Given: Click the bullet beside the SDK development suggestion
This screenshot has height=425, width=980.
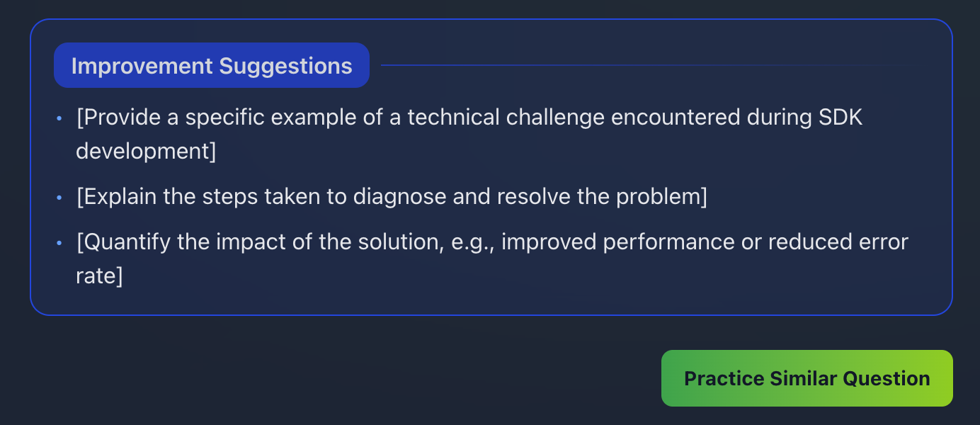Looking at the screenshot, I should click(x=59, y=118).
